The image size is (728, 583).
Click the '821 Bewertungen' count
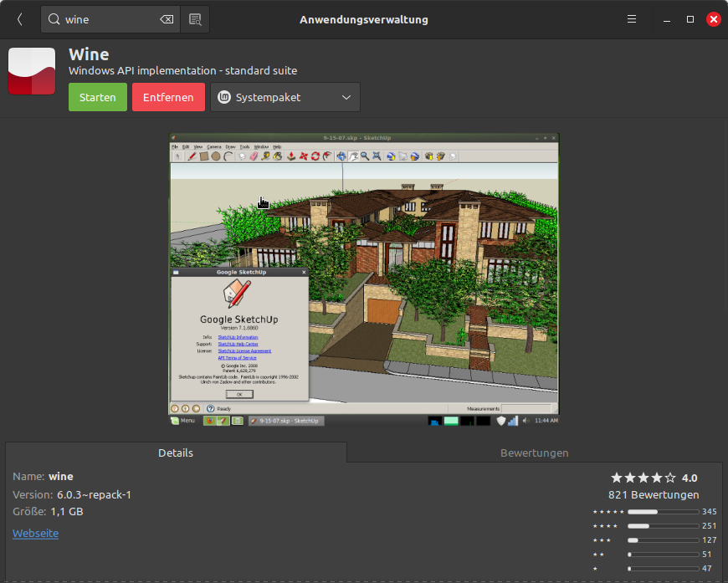[654, 495]
